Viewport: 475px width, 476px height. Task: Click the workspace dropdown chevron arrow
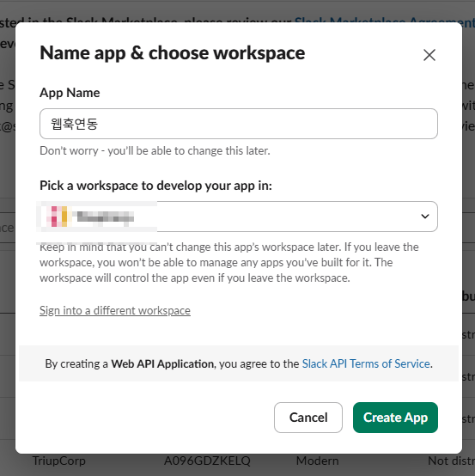(x=425, y=217)
